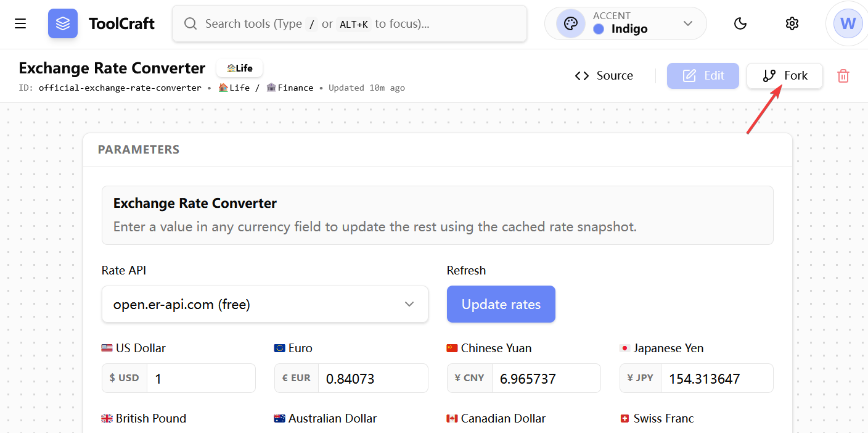Open the hamburger navigation menu
Image resolution: width=868 pixels, height=433 pixels.
click(x=20, y=23)
